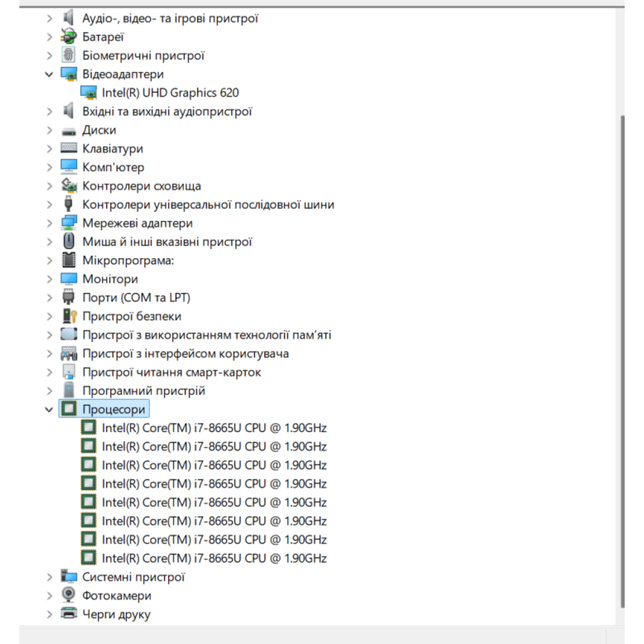Select Контролери універсальної послідовної шини label

pos(208,205)
